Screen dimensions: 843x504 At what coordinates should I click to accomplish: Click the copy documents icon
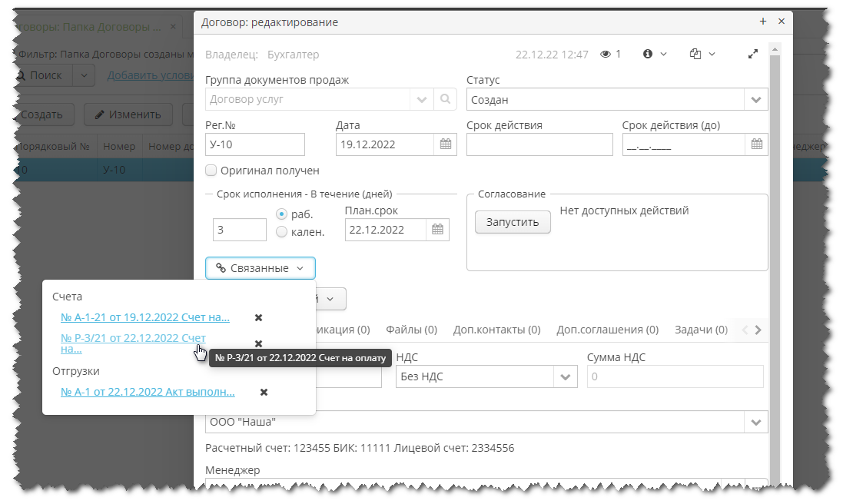[694, 54]
